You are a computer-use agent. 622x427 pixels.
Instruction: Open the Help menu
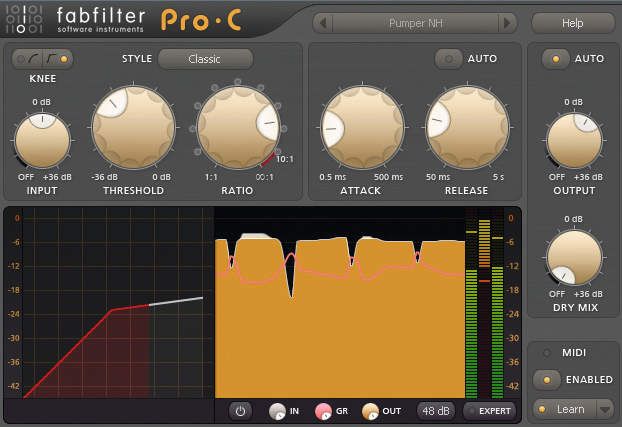tap(573, 23)
